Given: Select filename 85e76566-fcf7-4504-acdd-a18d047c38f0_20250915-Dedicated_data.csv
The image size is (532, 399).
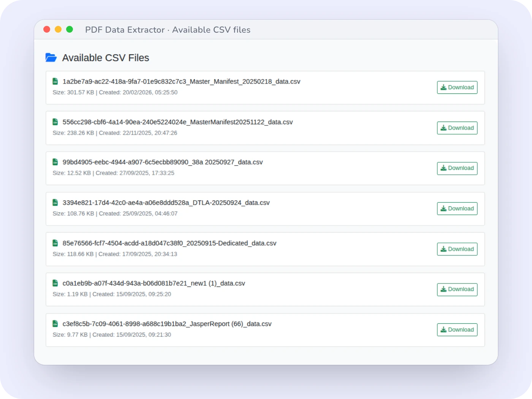Looking at the screenshot, I should pos(169,243).
